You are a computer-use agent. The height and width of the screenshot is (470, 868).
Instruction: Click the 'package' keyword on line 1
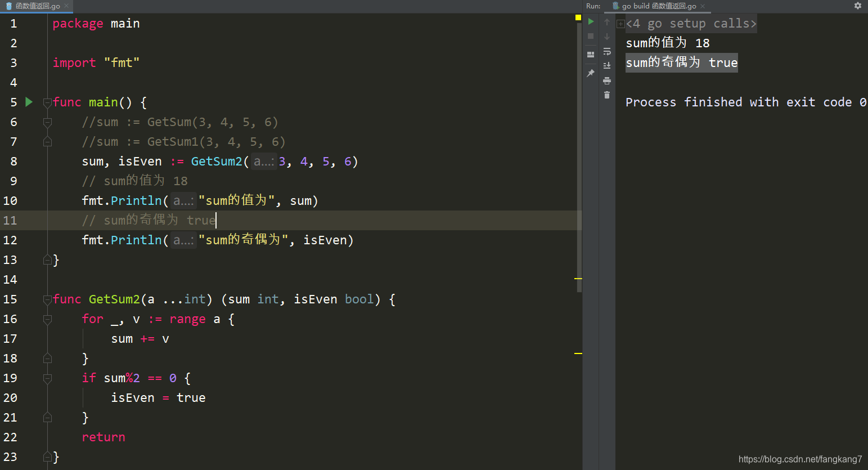pyautogui.click(x=78, y=24)
